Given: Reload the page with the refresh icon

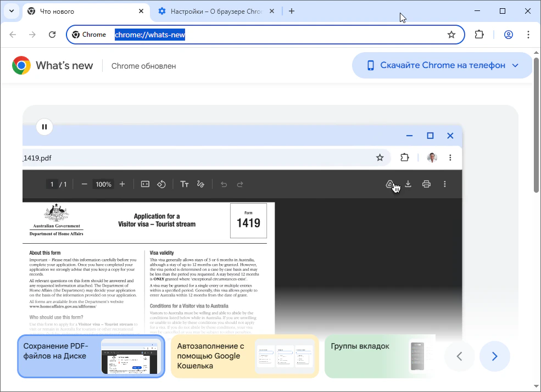Looking at the screenshot, I should coord(52,35).
